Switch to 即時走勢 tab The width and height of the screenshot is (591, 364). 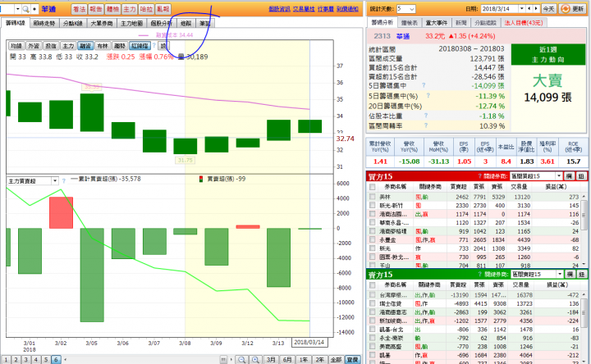point(44,23)
